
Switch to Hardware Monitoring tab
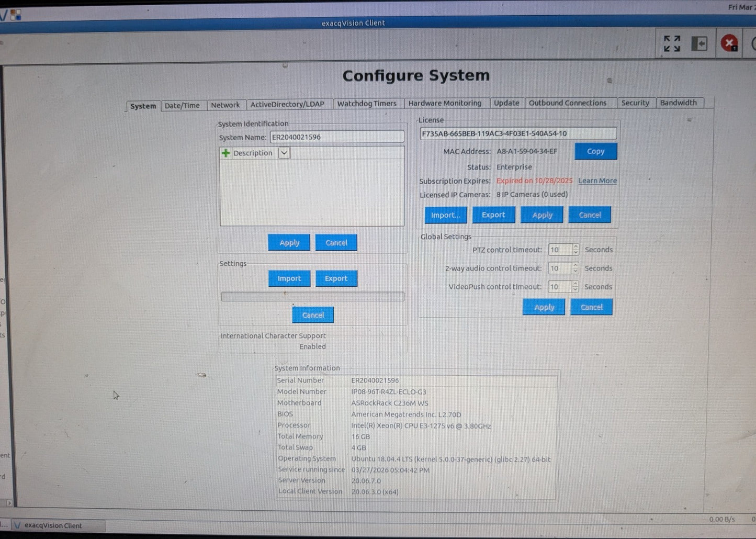click(x=445, y=103)
